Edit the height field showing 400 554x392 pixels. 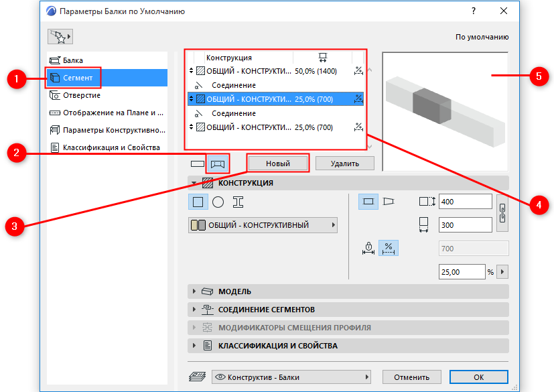click(466, 202)
